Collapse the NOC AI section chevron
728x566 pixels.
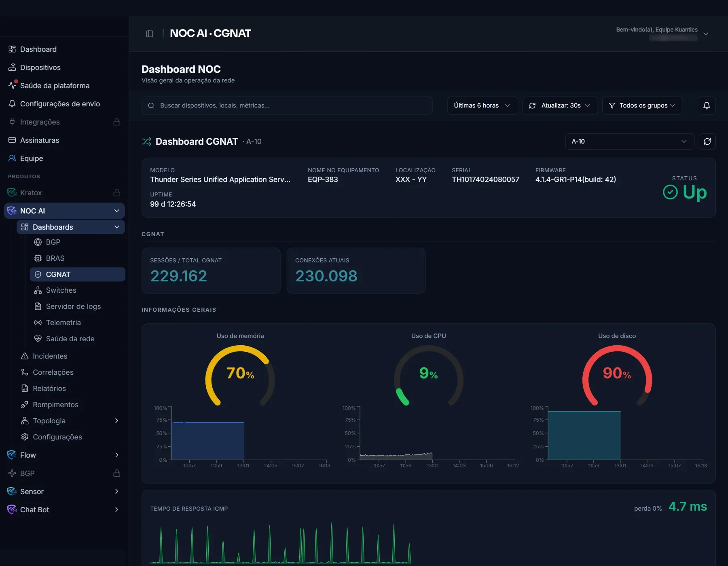[x=117, y=211]
